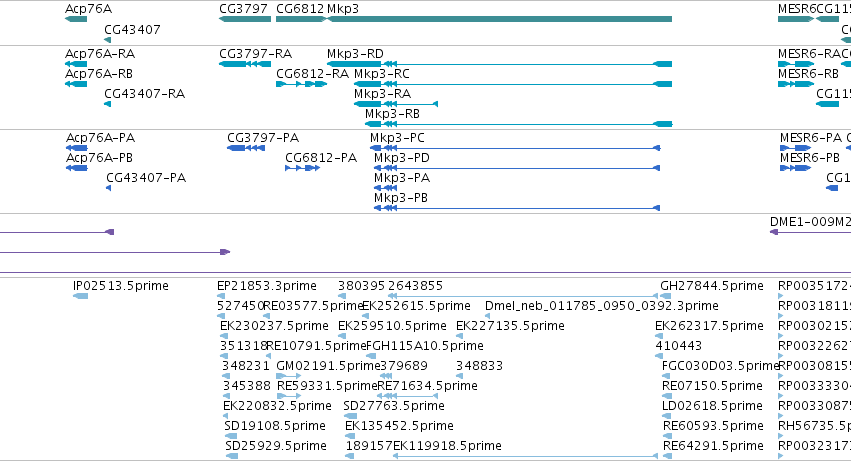Select the feature labeled 527450

[240, 306]
